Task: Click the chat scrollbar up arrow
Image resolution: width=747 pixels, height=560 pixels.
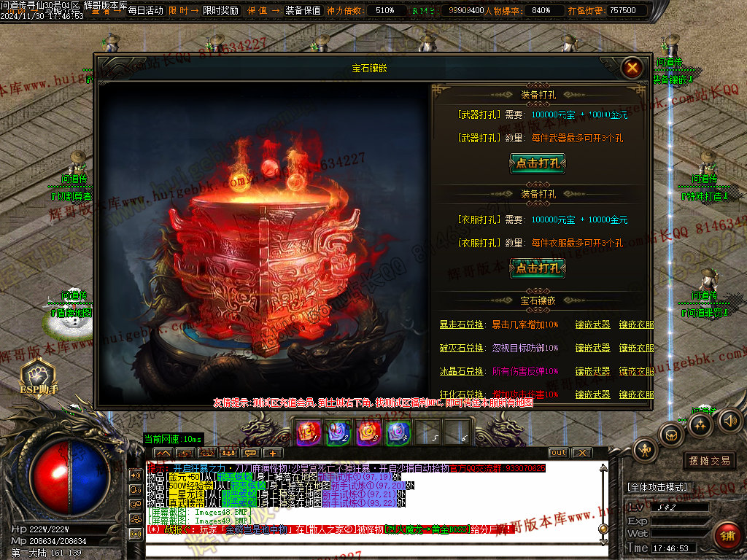Action: pyautogui.click(x=603, y=467)
